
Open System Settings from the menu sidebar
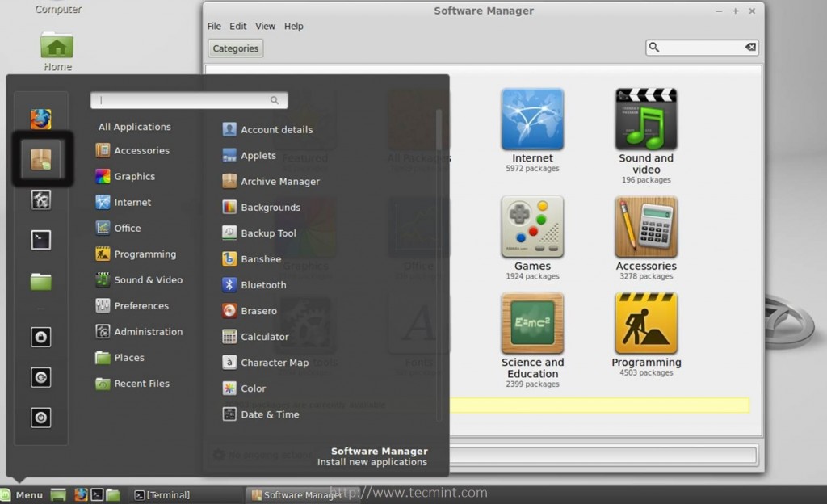40,199
